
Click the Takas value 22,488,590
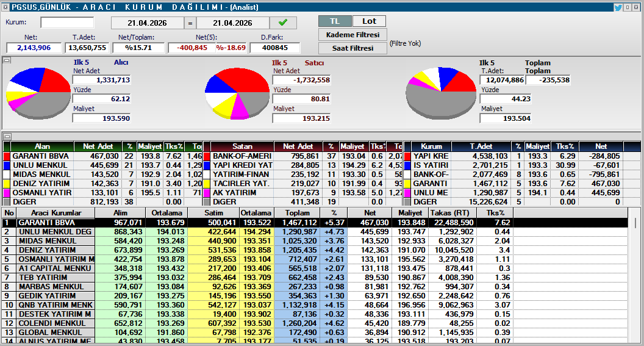[x=452, y=223]
